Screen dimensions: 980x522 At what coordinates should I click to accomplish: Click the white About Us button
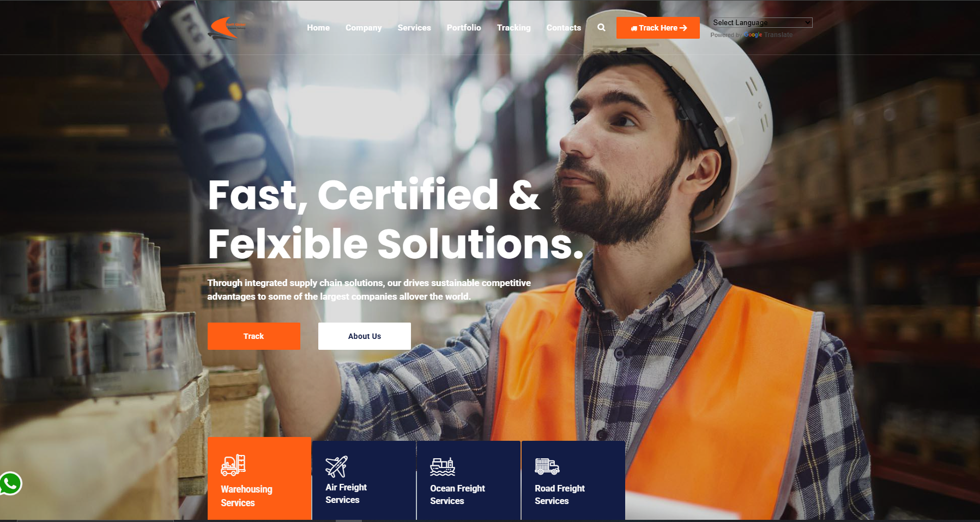pos(364,336)
